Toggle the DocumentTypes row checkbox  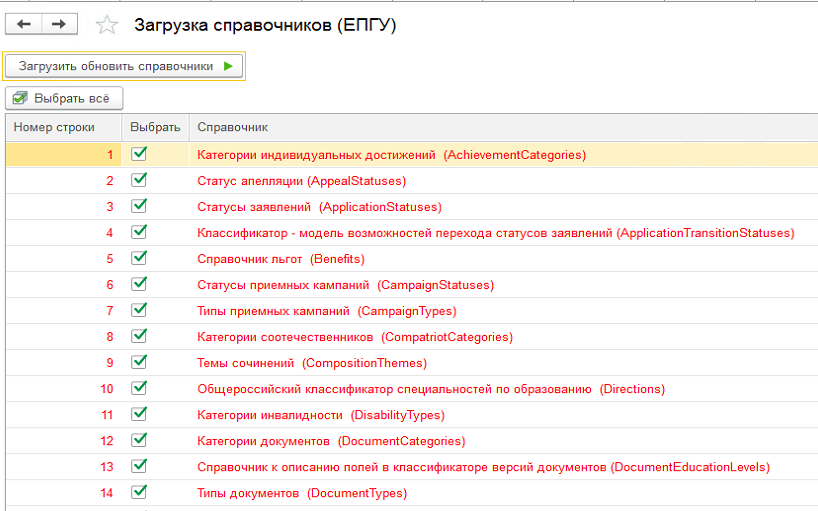click(139, 492)
